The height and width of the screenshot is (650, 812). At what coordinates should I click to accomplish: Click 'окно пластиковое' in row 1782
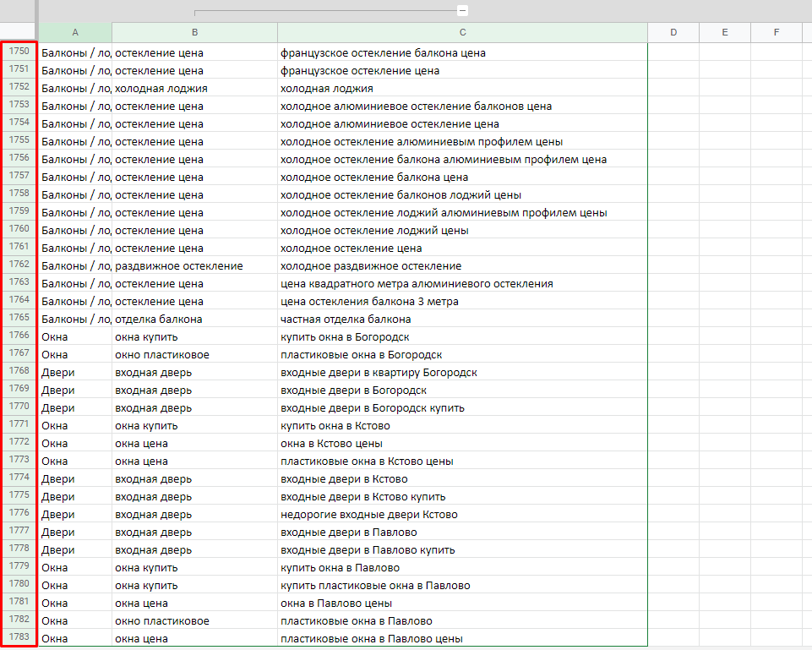(x=194, y=621)
